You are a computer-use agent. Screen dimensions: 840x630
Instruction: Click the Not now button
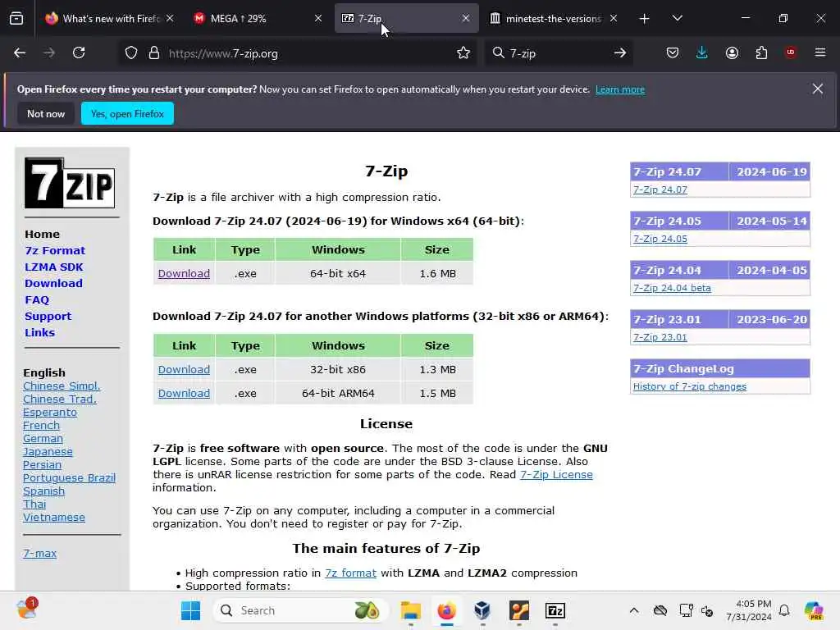46,113
